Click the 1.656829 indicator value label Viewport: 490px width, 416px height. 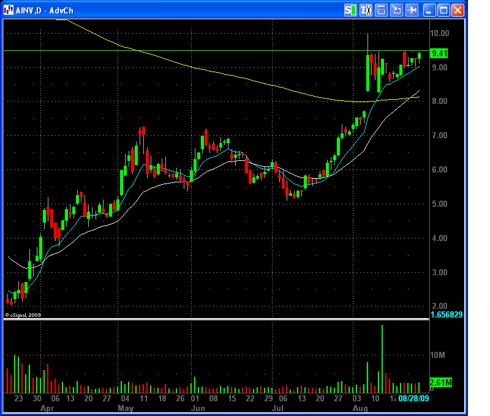coord(446,315)
